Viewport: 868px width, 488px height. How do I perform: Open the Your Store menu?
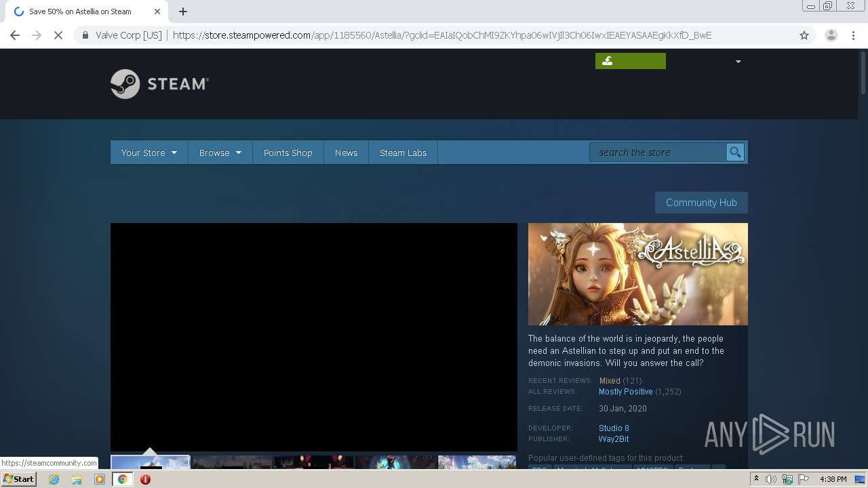click(x=149, y=152)
